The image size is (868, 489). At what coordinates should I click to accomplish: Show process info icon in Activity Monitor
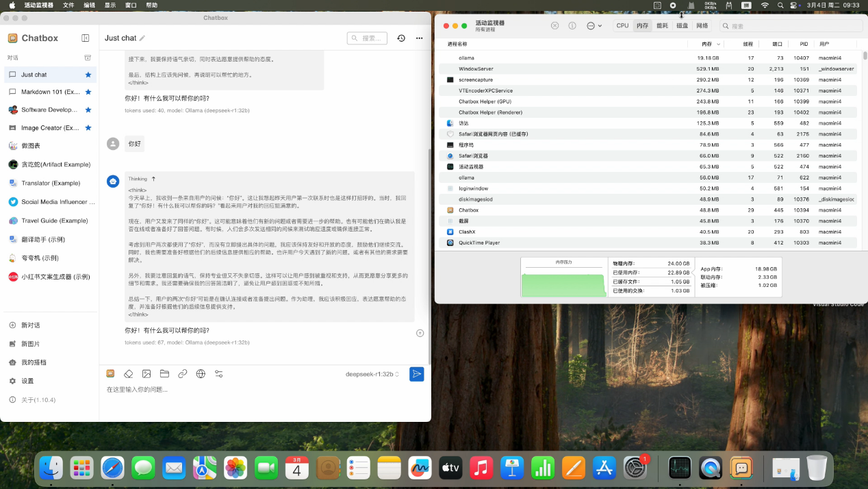[x=572, y=25]
